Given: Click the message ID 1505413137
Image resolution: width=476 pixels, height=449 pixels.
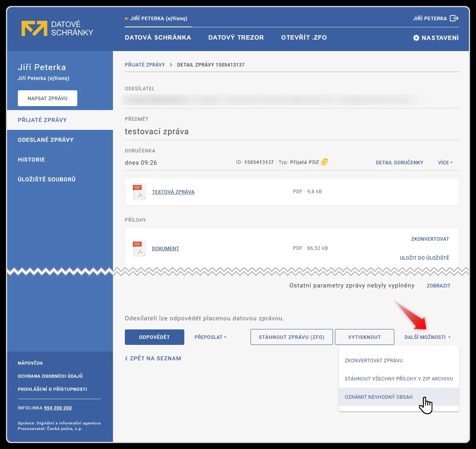Looking at the screenshot, I should tap(259, 162).
